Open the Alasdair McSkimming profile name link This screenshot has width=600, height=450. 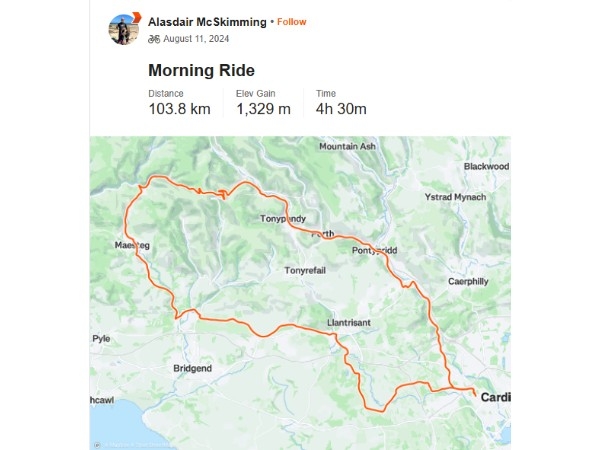(x=207, y=22)
